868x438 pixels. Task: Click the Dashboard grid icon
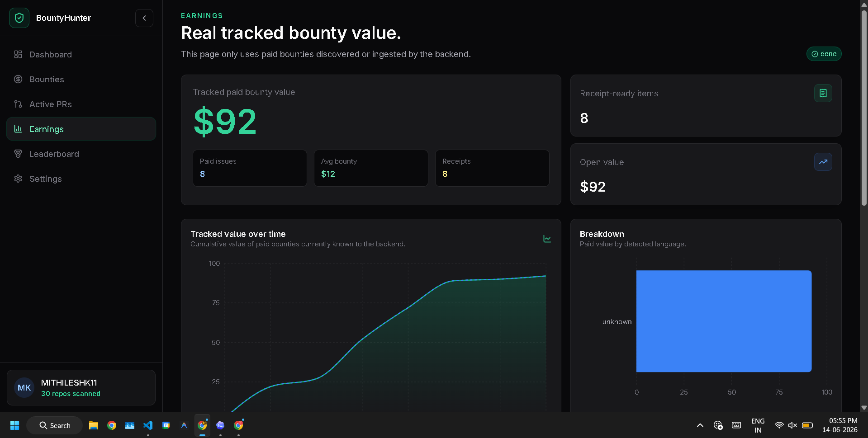18,54
